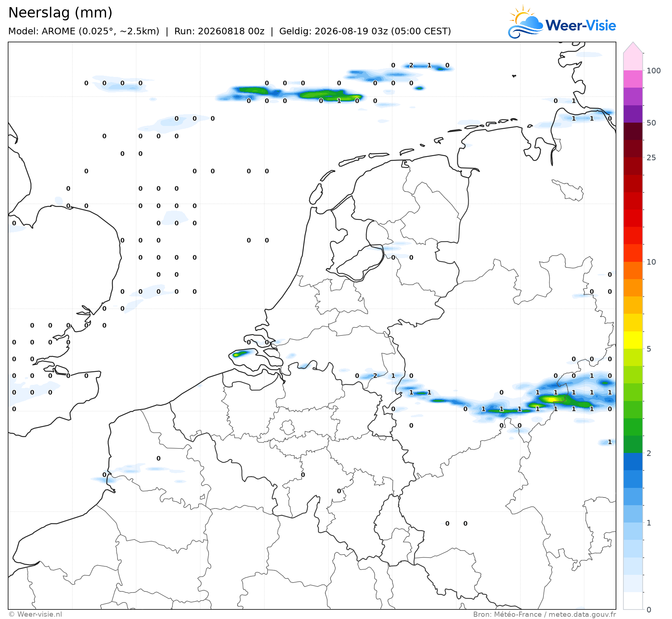Screen dimensions: 672x619
Task: Click the blue 2 mm color band
Action: tap(633, 462)
